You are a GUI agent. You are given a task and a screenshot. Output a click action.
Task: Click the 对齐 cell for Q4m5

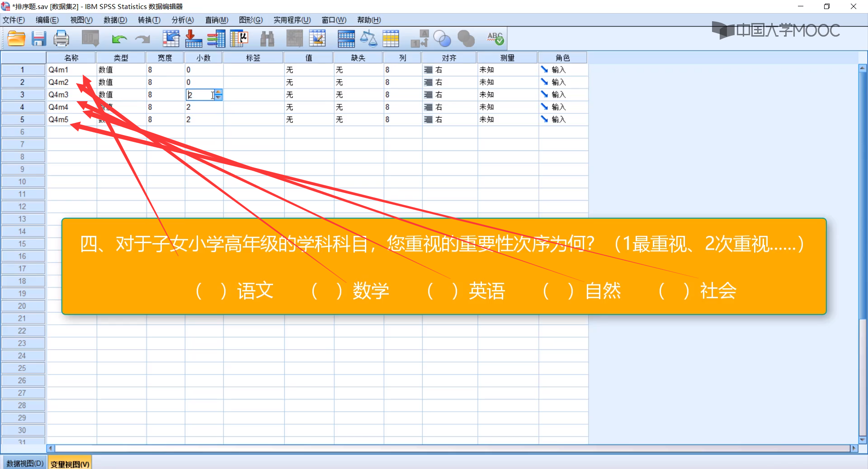point(449,119)
